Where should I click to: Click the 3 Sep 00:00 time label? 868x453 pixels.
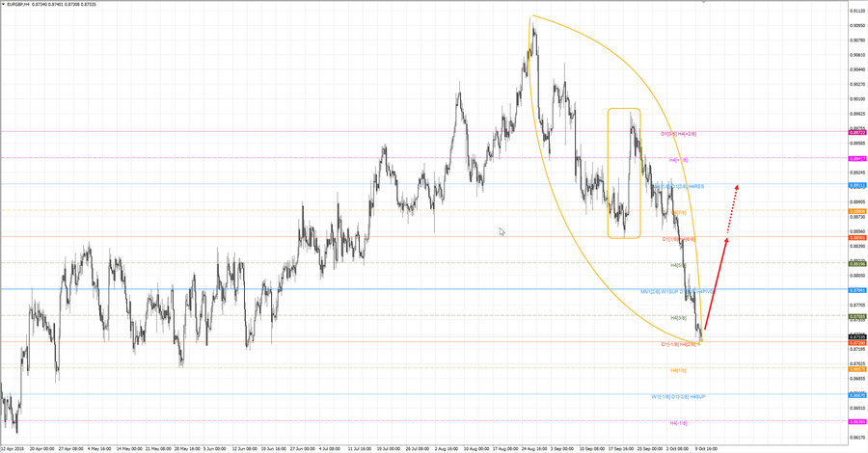562,449
